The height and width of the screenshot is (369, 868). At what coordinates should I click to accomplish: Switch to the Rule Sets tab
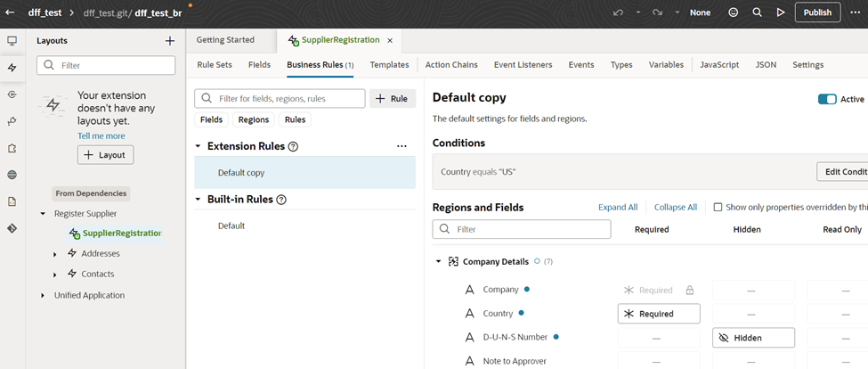215,65
